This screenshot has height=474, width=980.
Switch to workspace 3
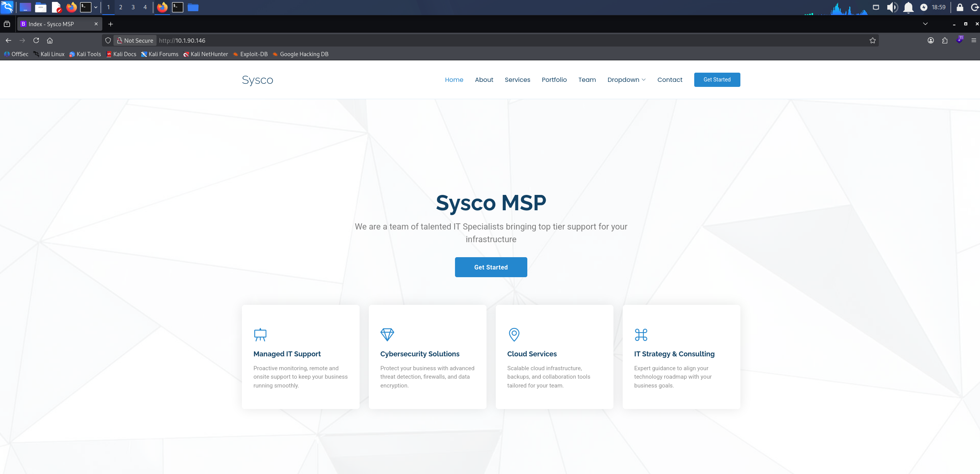point(133,7)
